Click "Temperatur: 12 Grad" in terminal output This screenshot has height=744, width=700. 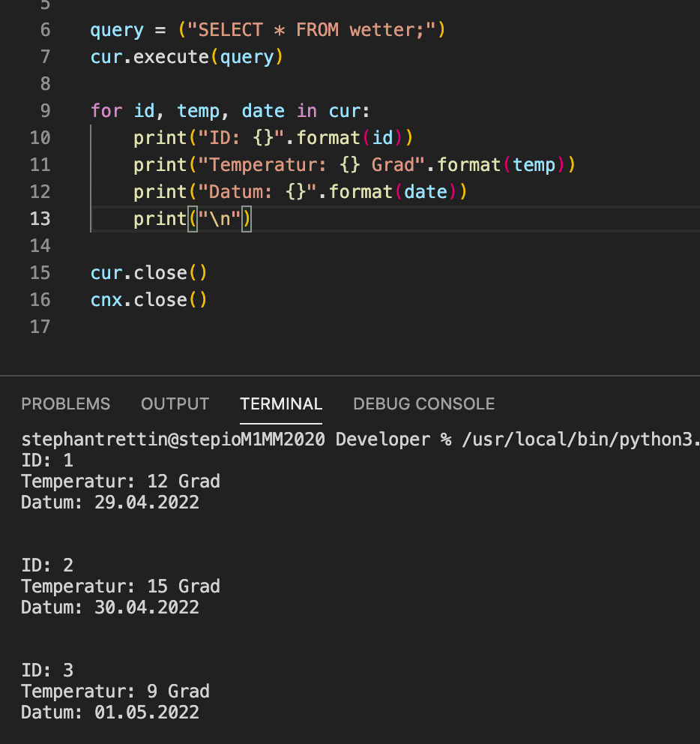[x=121, y=481]
